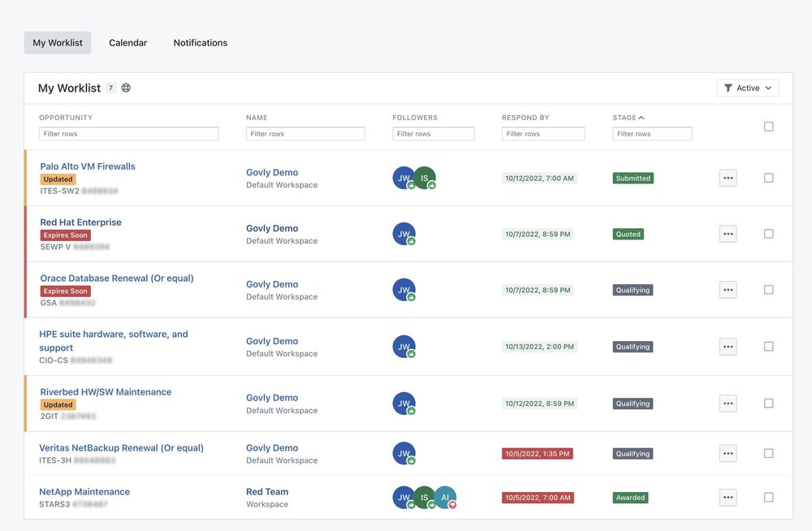The height and width of the screenshot is (531, 812).
Task: Click JW avatar in Veritas NetBackup row
Action: (x=404, y=453)
